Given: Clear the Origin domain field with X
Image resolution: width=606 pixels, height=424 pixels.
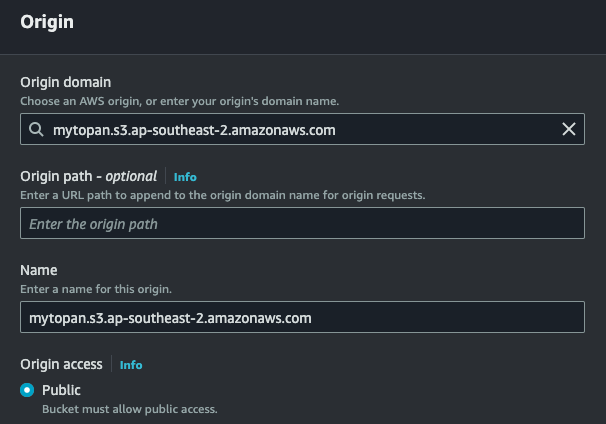Looking at the screenshot, I should 569,129.
